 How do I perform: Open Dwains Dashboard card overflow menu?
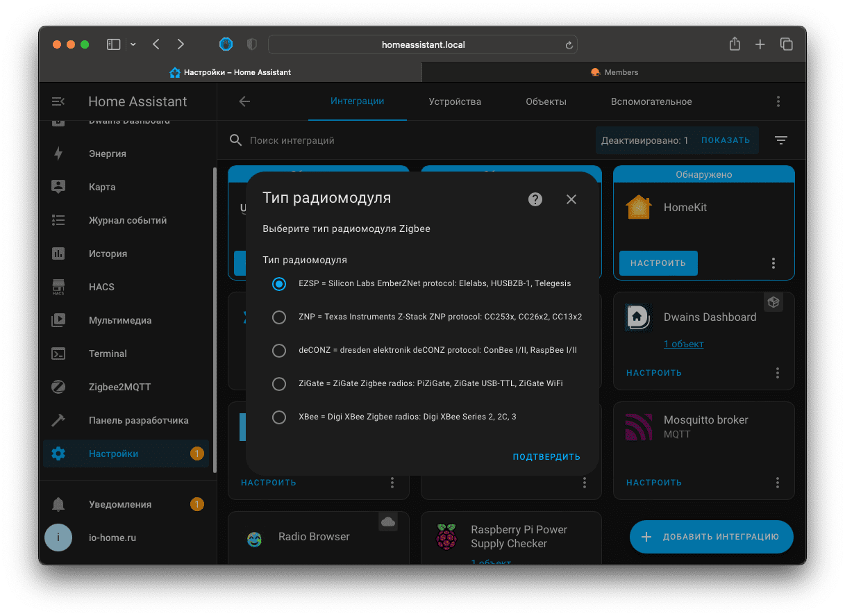pos(778,373)
